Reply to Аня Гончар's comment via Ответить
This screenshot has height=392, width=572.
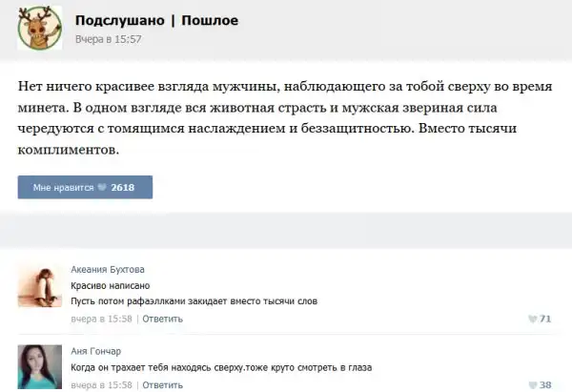[162, 385]
